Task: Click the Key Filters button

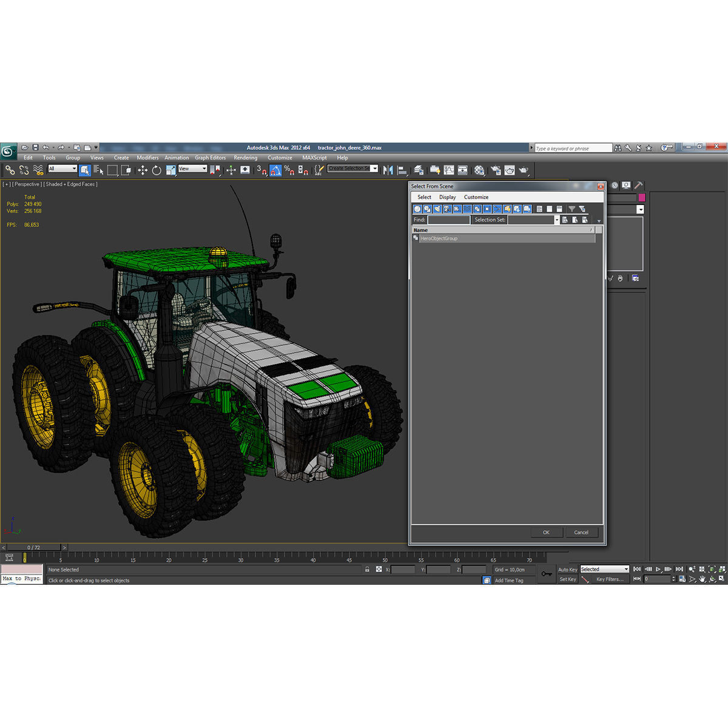Action: pos(610,579)
